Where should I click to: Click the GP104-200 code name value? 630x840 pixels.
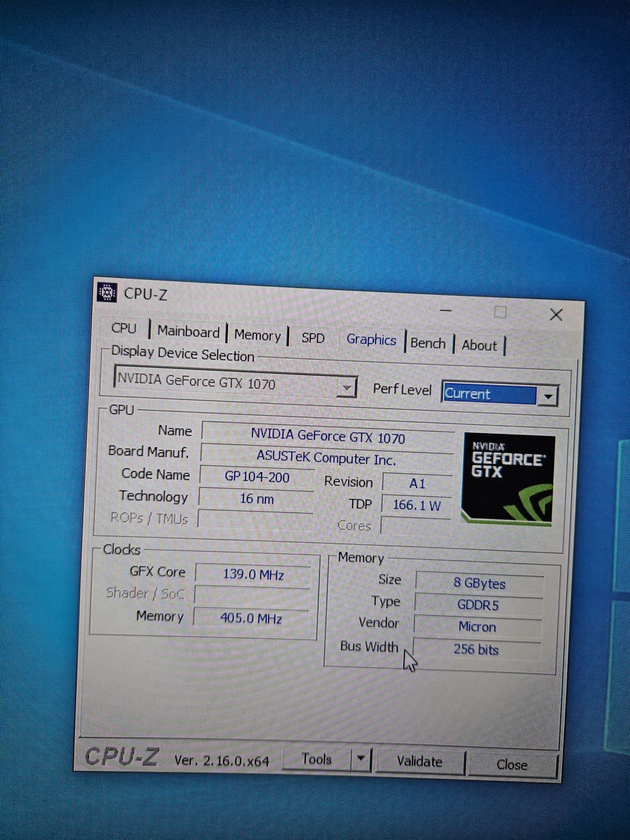257,477
